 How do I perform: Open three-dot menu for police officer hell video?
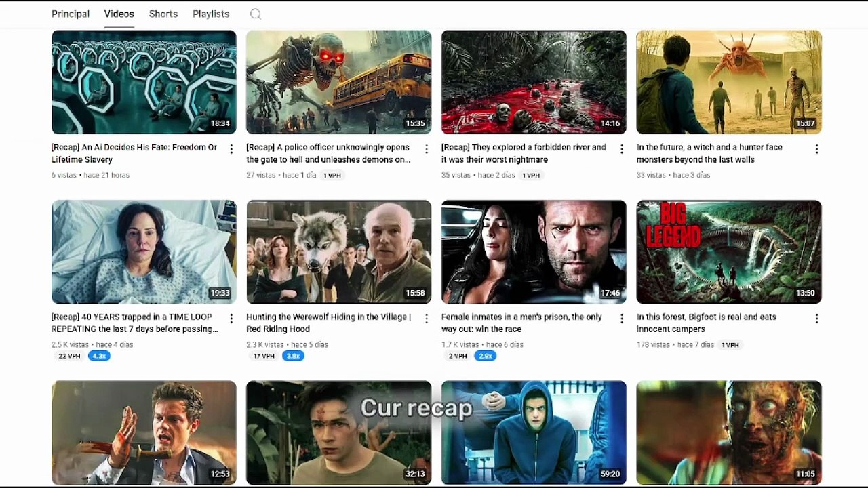427,149
